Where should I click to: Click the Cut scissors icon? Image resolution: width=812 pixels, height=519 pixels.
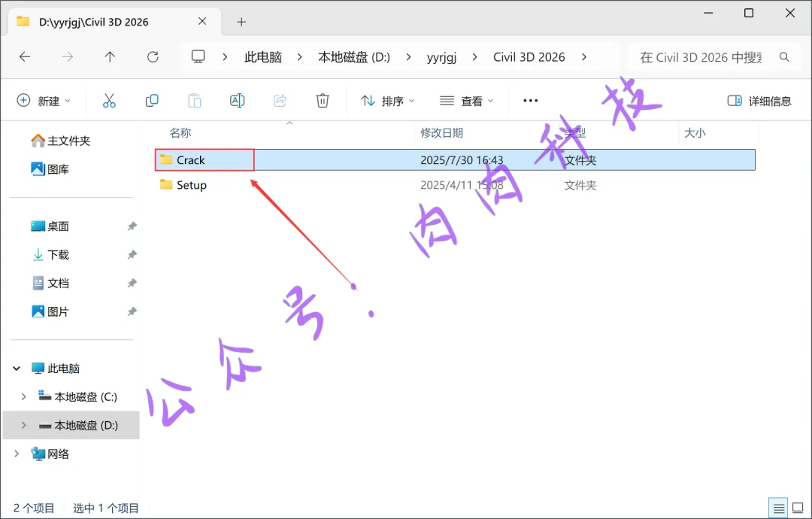(x=109, y=101)
